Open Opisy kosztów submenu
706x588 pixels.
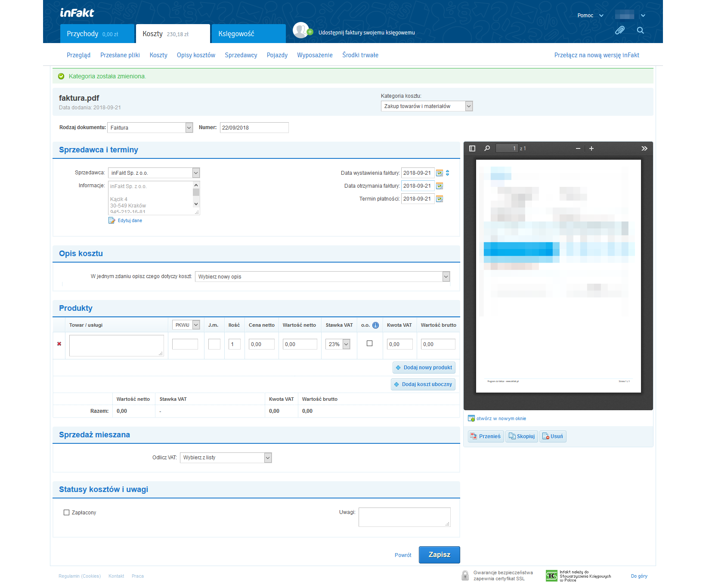tap(196, 55)
